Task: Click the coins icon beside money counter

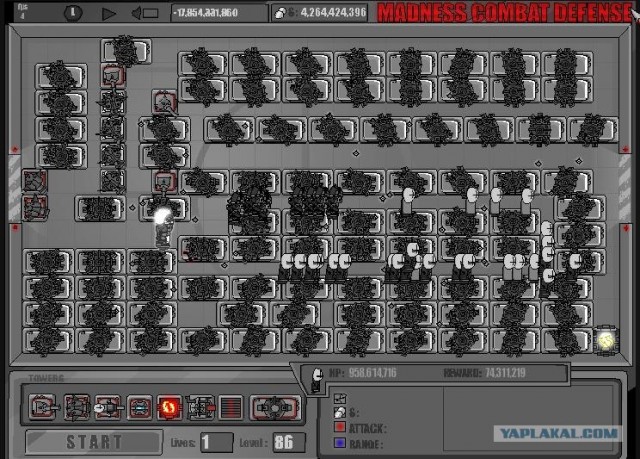Action: (280, 13)
